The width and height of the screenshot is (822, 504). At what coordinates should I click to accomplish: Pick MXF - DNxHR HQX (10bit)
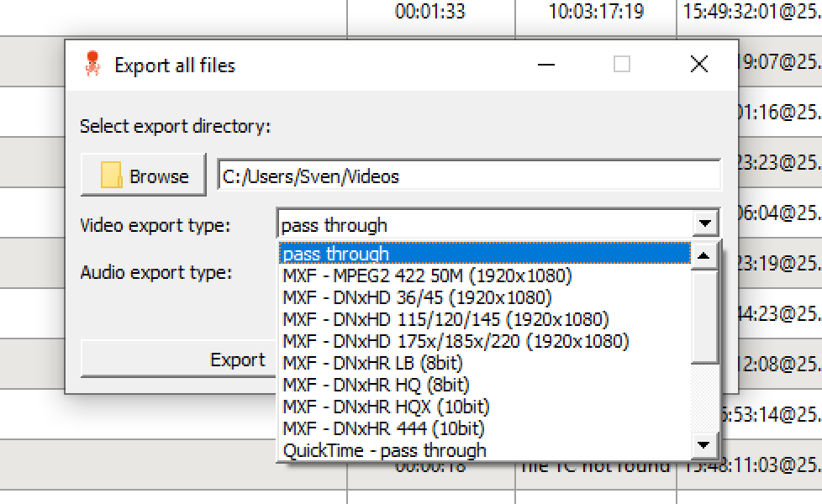pyautogui.click(x=386, y=407)
